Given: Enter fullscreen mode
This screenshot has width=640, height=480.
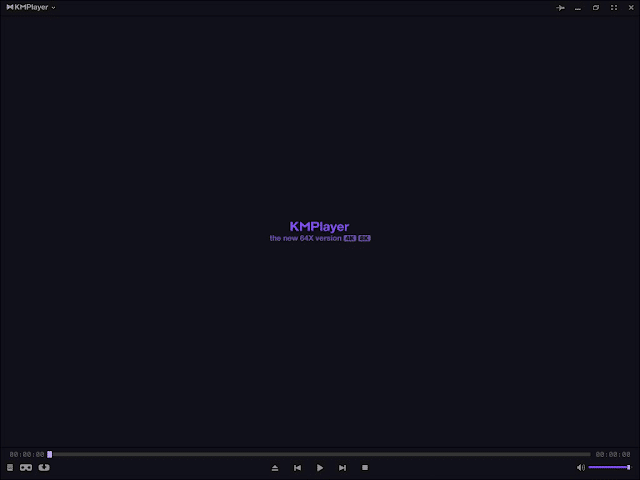Looking at the screenshot, I should pos(614,8).
